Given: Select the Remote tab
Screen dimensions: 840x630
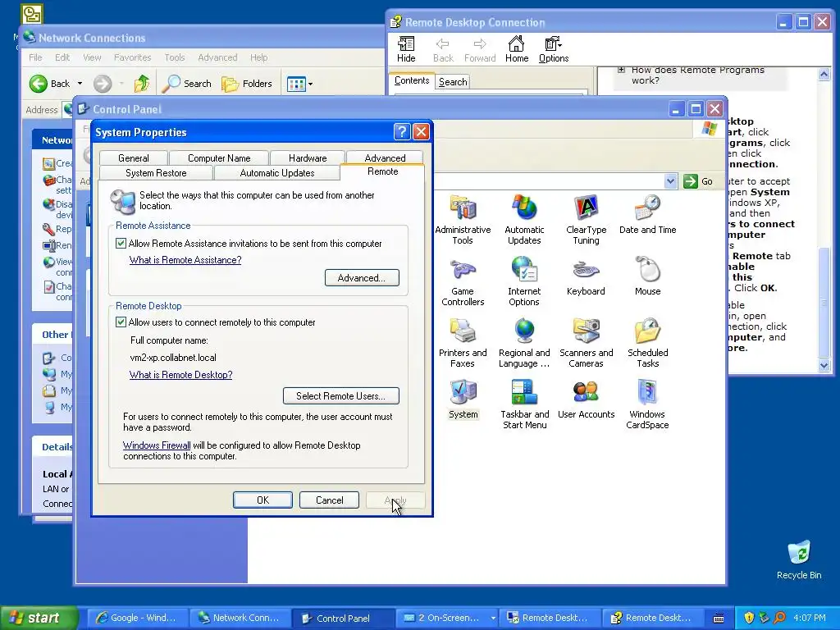Looking at the screenshot, I should (x=382, y=171).
